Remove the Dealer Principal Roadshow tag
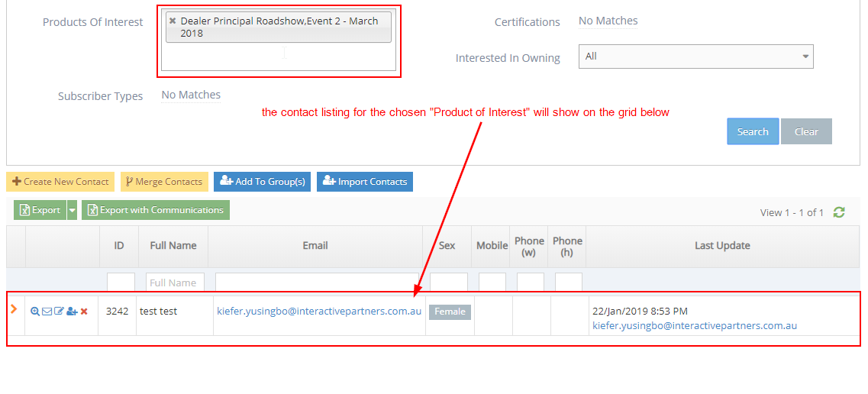868x394 pixels. 173,21
